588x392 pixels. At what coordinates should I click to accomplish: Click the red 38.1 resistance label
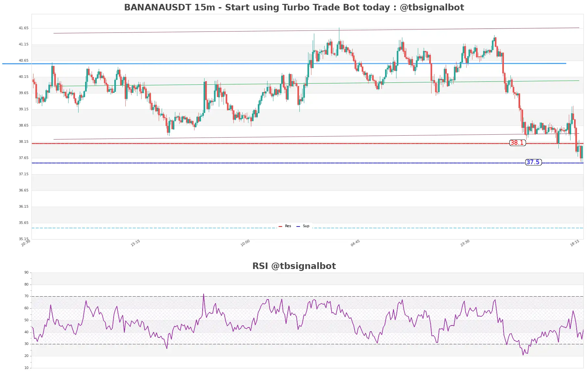[517, 143]
